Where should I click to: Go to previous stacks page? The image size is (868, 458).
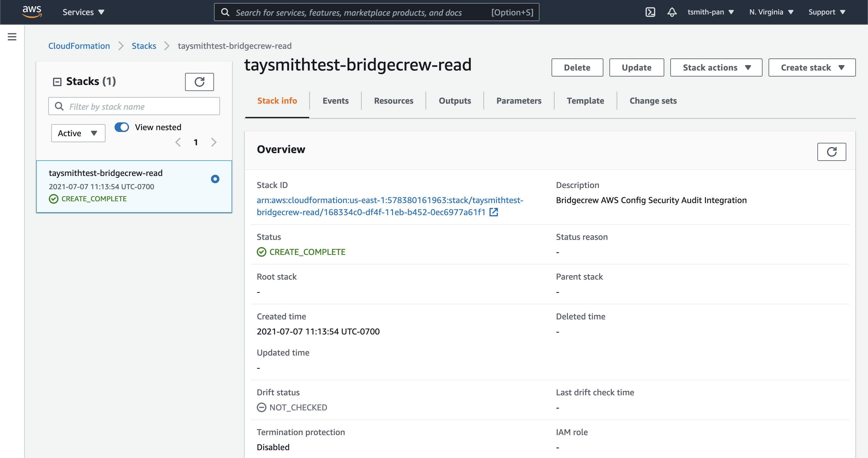tap(178, 142)
